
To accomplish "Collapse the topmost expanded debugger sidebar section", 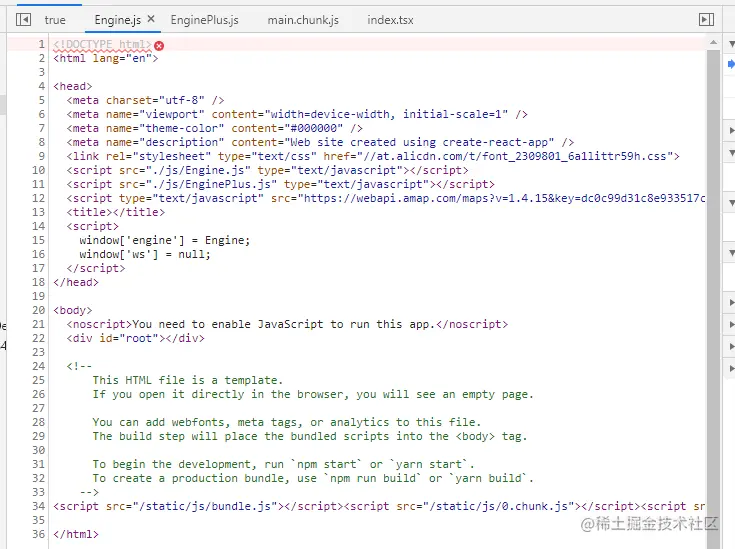I will pyautogui.click(x=731, y=44).
